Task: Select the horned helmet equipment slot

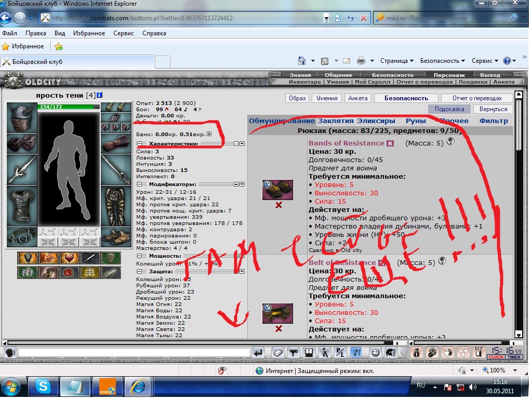Action: pyautogui.click(x=22, y=118)
